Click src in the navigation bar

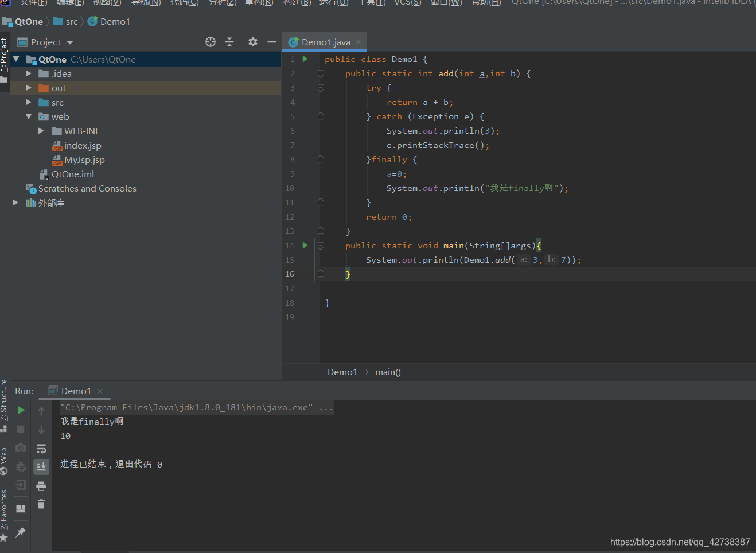[x=71, y=21]
